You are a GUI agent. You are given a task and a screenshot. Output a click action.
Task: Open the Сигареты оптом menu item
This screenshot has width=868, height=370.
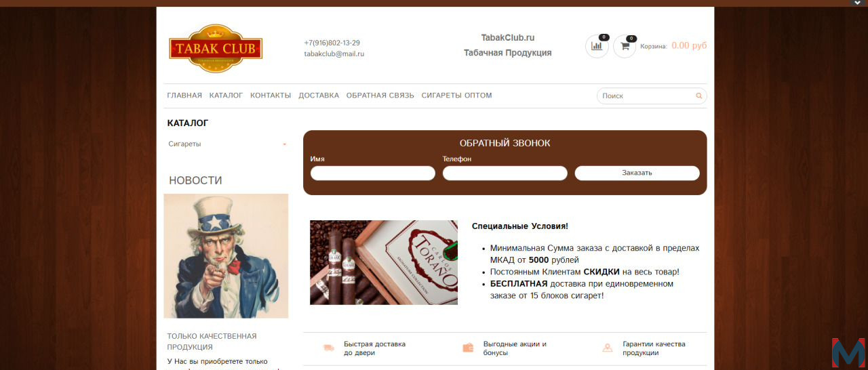456,96
